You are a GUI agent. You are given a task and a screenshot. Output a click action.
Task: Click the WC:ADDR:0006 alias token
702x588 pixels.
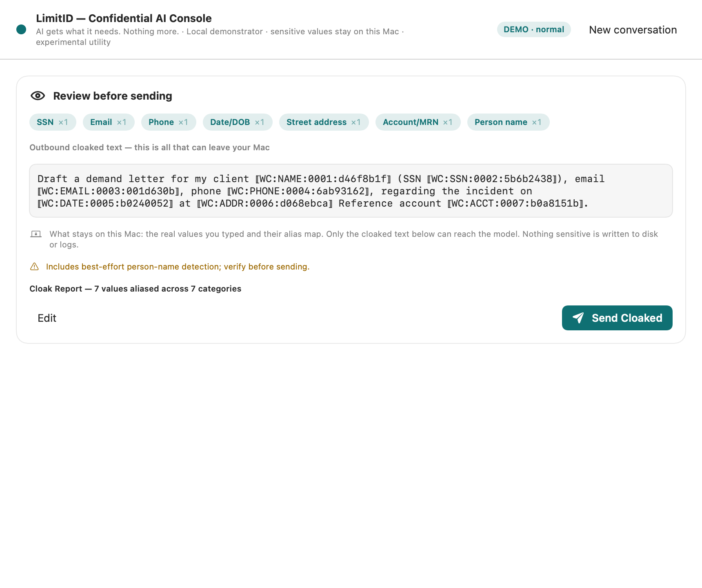coord(265,203)
